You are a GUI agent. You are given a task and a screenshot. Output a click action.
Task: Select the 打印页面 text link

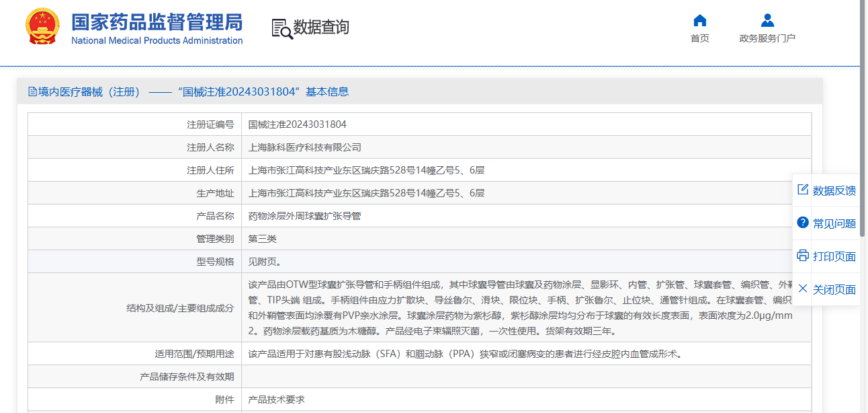click(834, 257)
